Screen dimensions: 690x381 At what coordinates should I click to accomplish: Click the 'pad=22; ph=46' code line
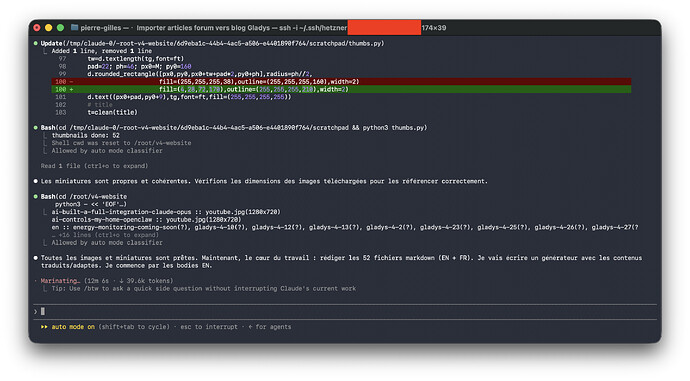pos(139,66)
